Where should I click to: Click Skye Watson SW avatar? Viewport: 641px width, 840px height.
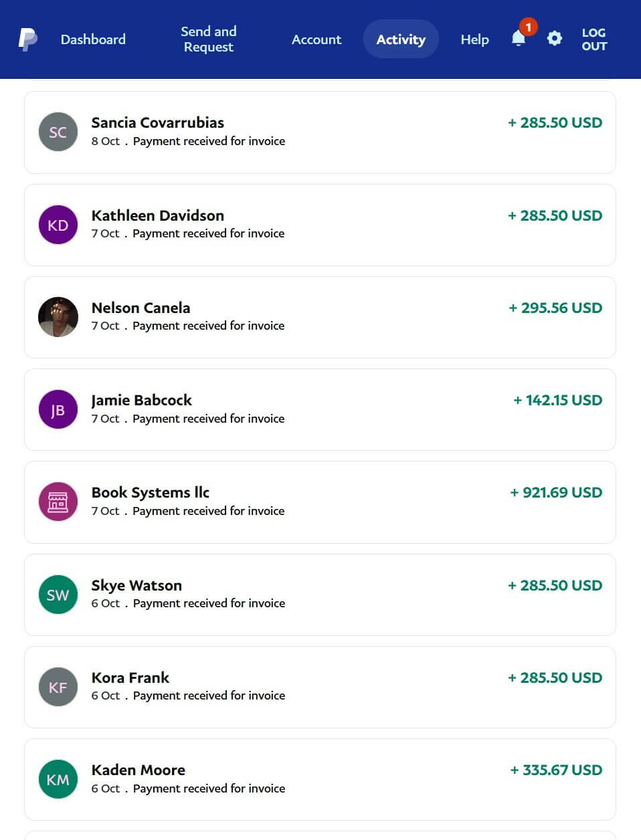click(58, 595)
